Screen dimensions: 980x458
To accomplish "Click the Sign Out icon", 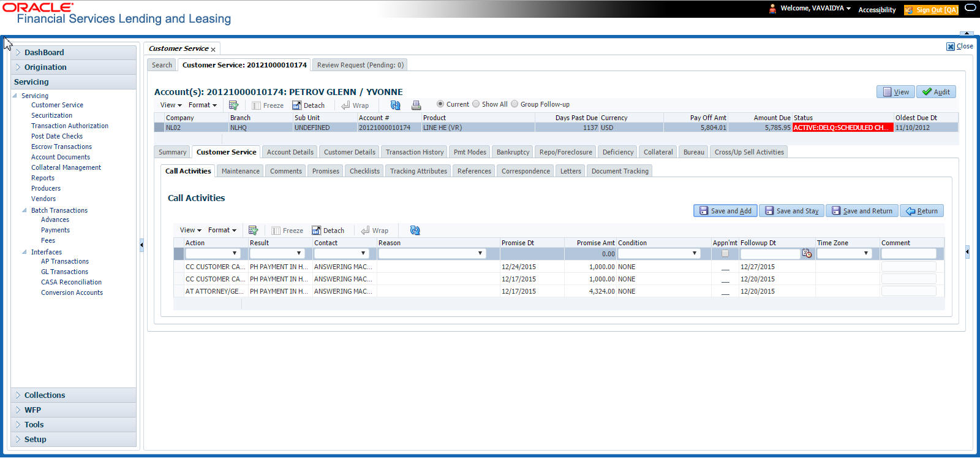I will pos(909,10).
